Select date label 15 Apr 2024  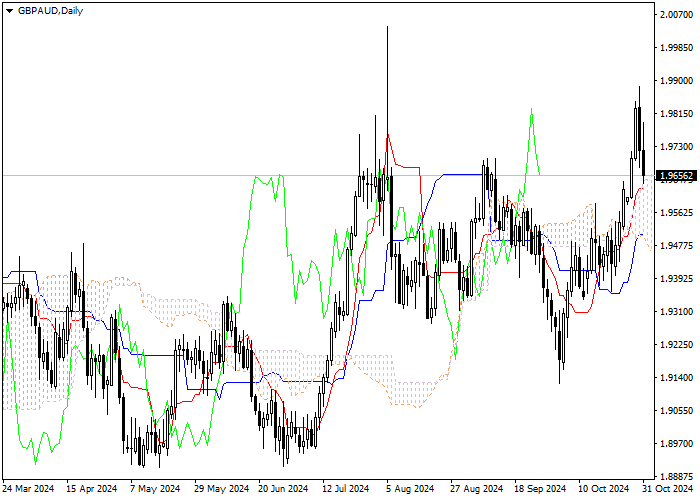tap(92, 489)
